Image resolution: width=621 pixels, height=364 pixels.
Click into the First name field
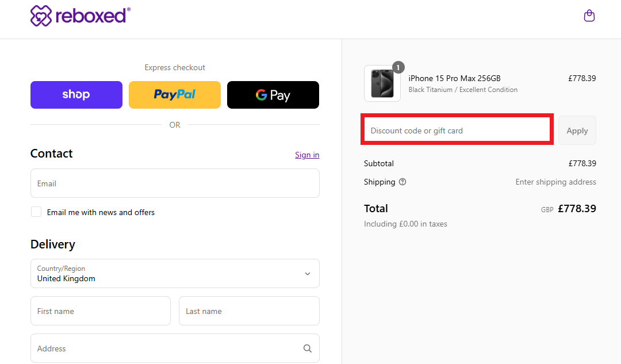click(x=101, y=311)
